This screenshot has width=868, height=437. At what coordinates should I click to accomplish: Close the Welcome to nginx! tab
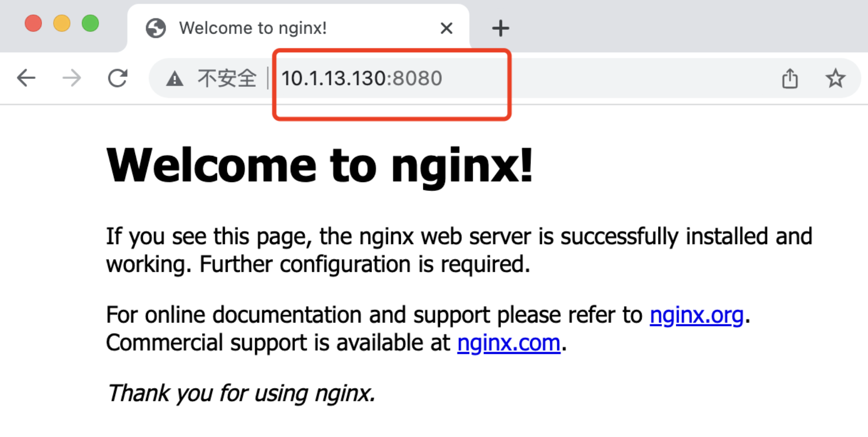click(x=447, y=28)
